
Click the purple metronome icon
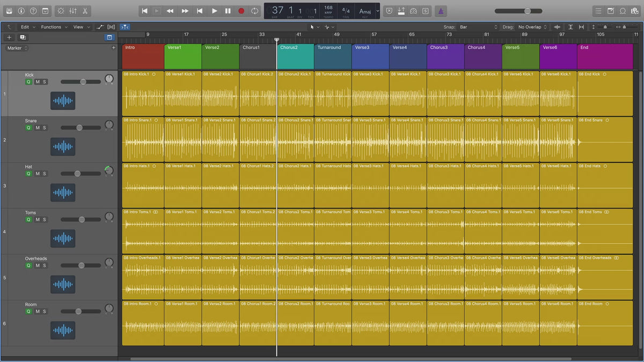coord(440,11)
